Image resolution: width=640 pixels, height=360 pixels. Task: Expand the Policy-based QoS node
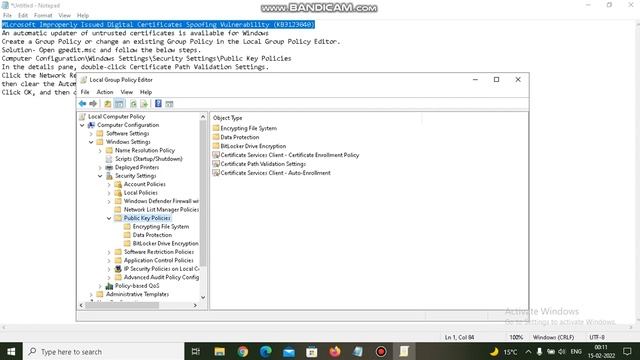(100, 286)
